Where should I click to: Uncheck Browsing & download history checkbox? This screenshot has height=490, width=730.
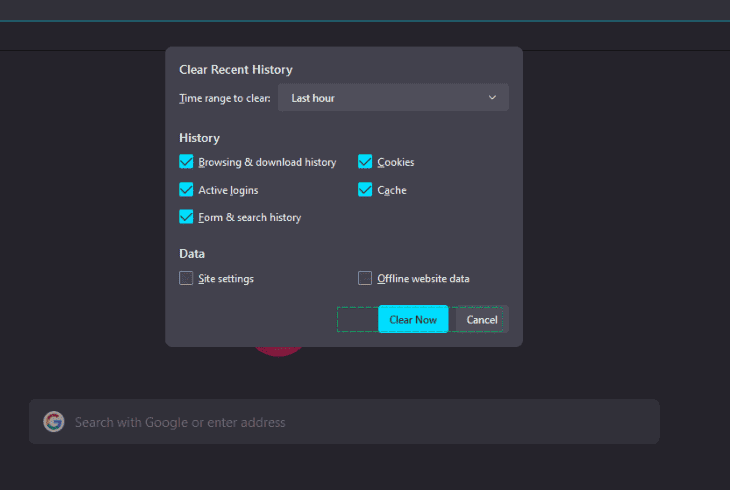pyautogui.click(x=186, y=162)
